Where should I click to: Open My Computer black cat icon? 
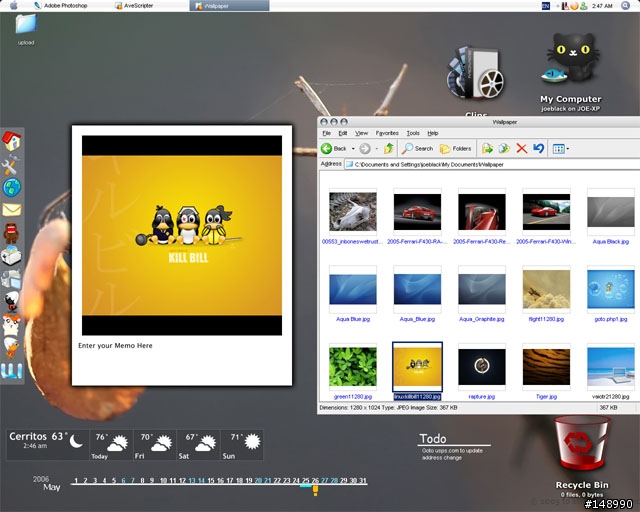coord(571,59)
